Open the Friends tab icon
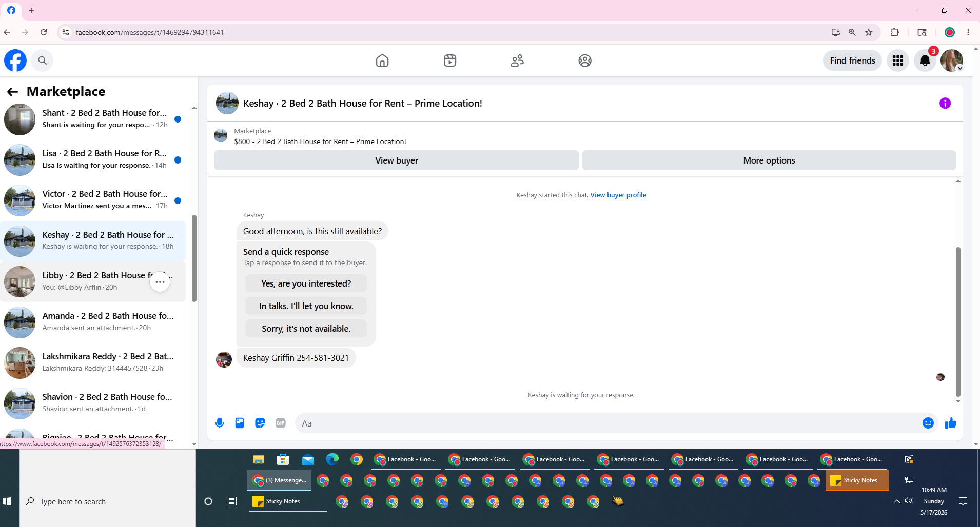The height and width of the screenshot is (527, 980). click(517, 60)
